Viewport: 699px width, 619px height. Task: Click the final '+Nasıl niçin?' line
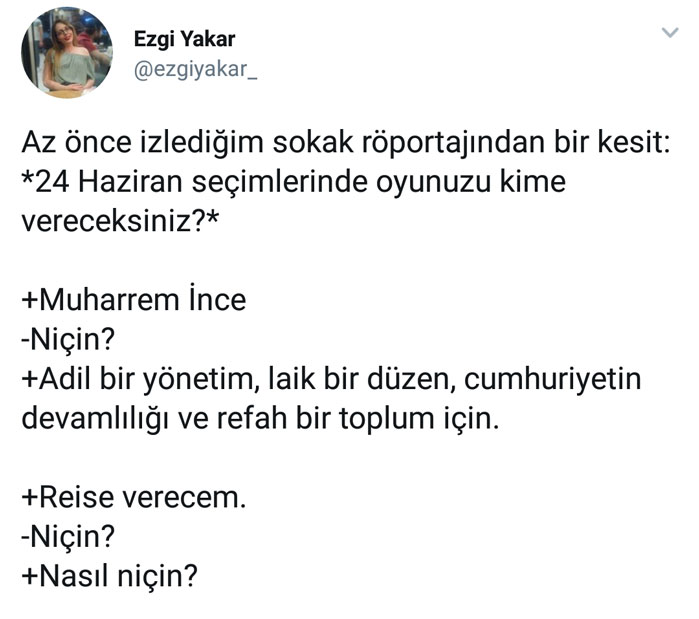click(110, 576)
